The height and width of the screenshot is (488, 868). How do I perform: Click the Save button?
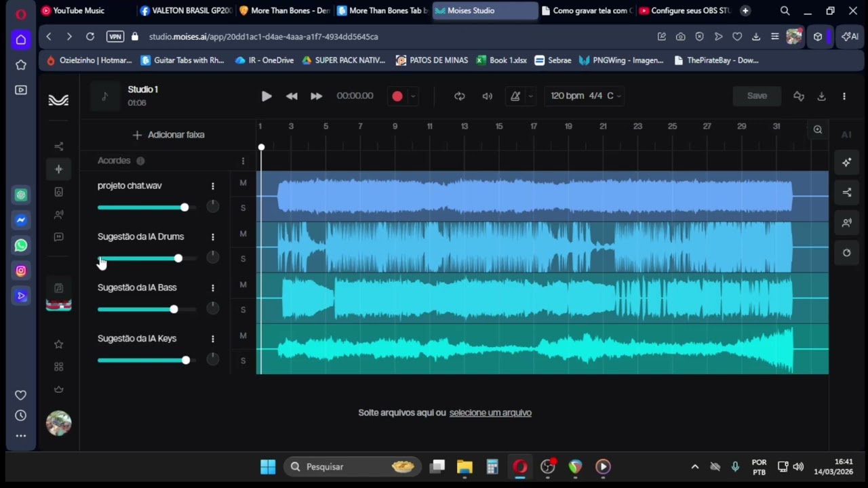coord(757,96)
